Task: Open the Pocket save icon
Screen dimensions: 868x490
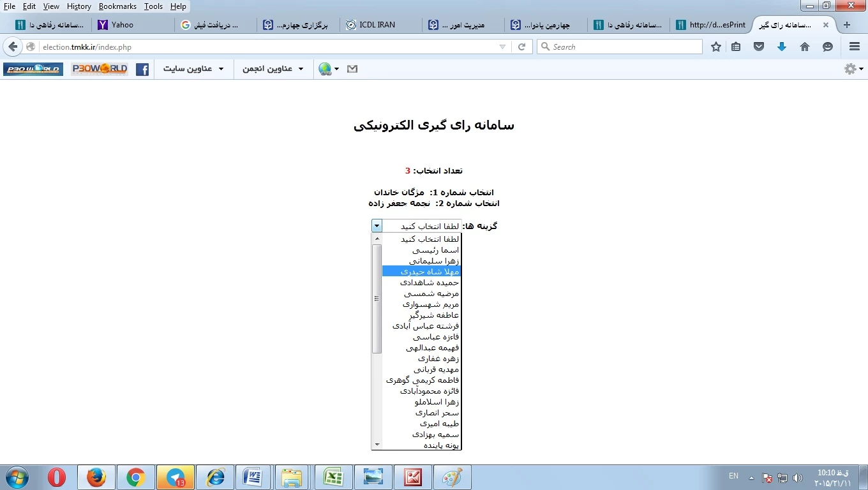Action: click(759, 47)
